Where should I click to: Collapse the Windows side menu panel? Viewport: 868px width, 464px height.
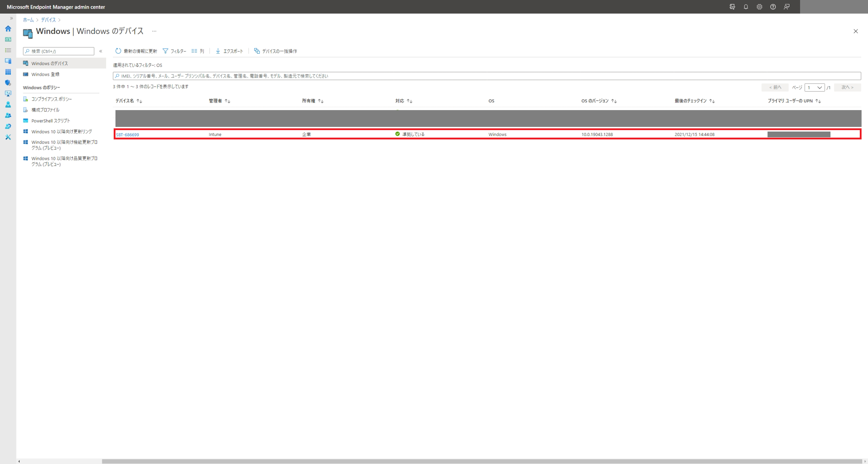point(101,51)
